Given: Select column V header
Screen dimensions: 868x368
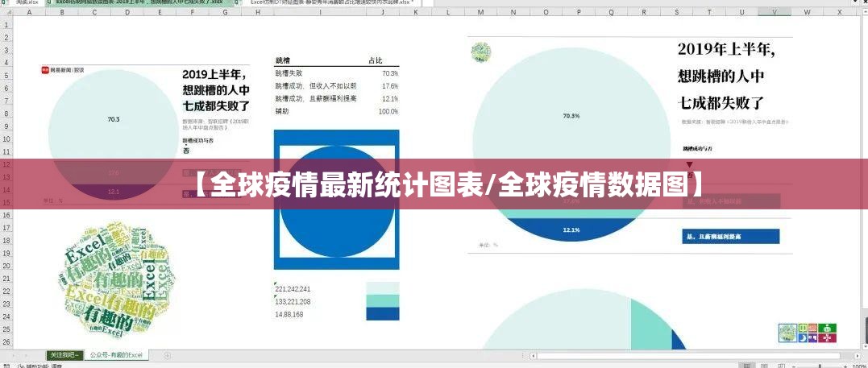Looking at the screenshot, I should coord(774,13).
